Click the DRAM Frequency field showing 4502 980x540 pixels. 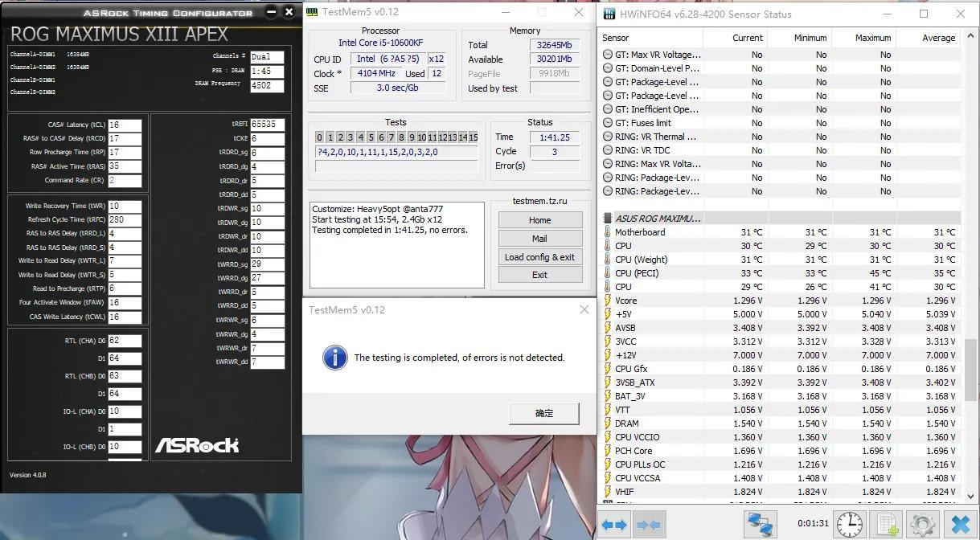tap(266, 85)
